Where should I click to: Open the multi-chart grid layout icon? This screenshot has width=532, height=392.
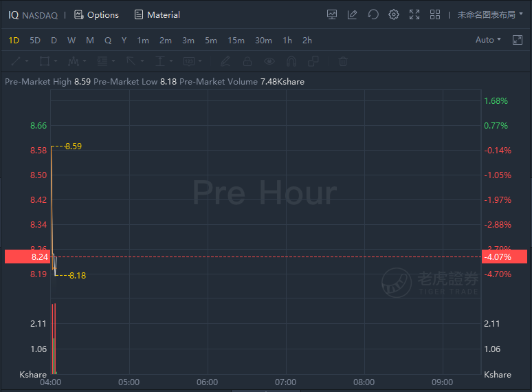click(435, 14)
